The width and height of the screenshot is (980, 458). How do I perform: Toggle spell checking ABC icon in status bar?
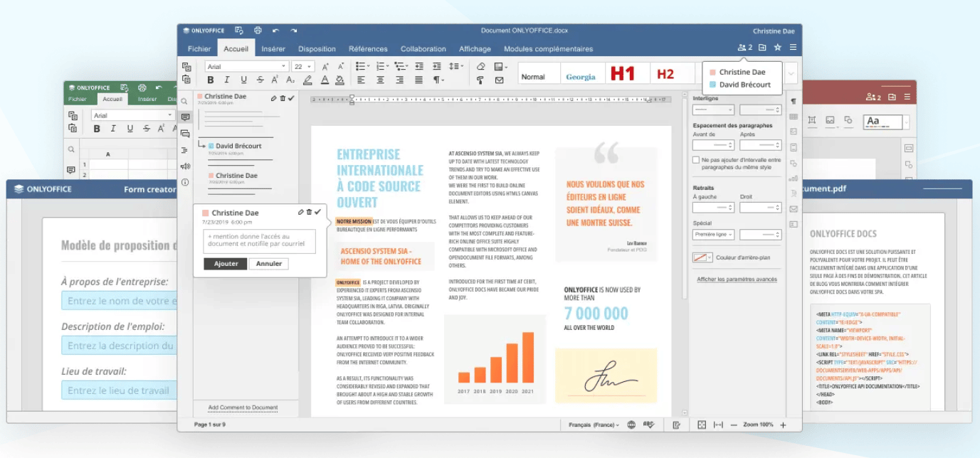(x=648, y=425)
